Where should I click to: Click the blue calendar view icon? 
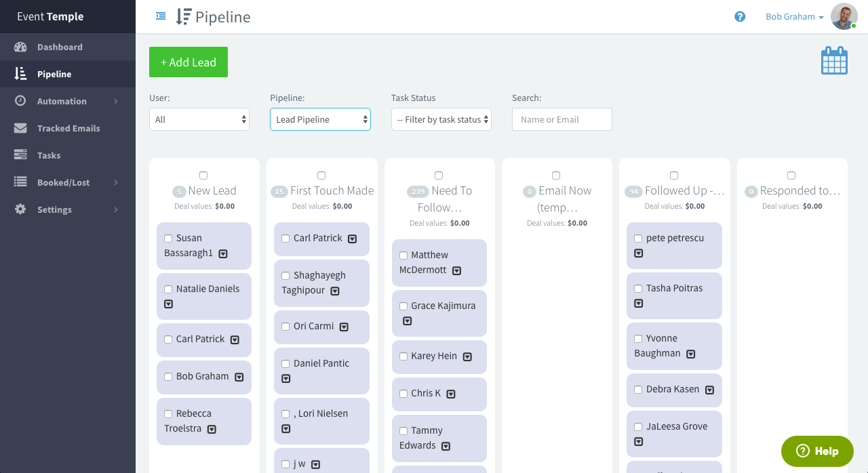834,60
